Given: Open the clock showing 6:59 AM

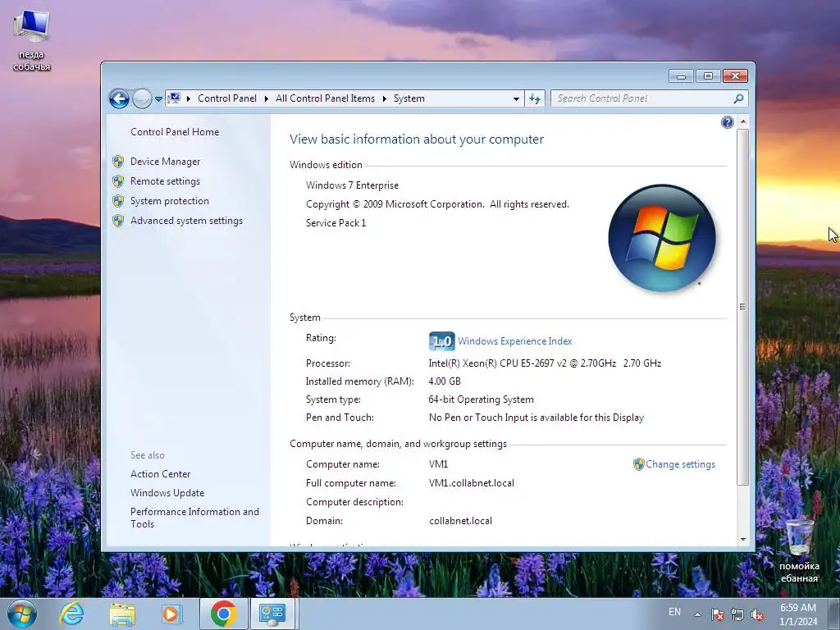Looking at the screenshot, I should pos(798,614).
